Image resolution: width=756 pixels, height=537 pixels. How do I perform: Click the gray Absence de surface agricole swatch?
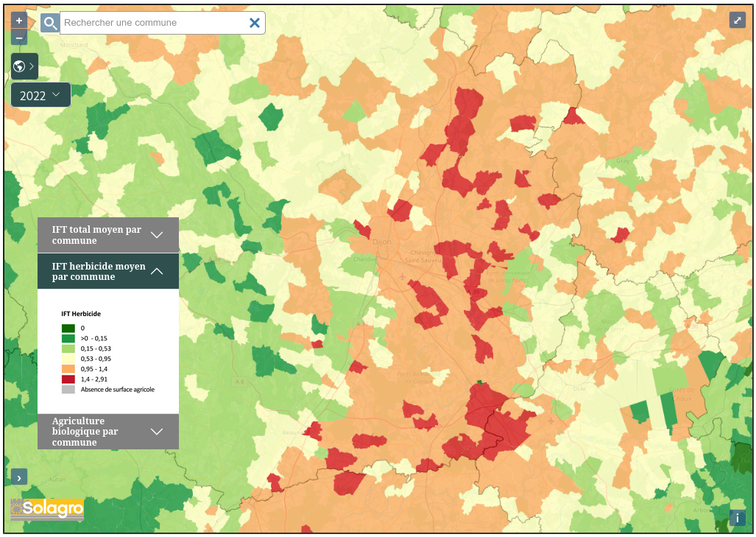pyautogui.click(x=68, y=390)
